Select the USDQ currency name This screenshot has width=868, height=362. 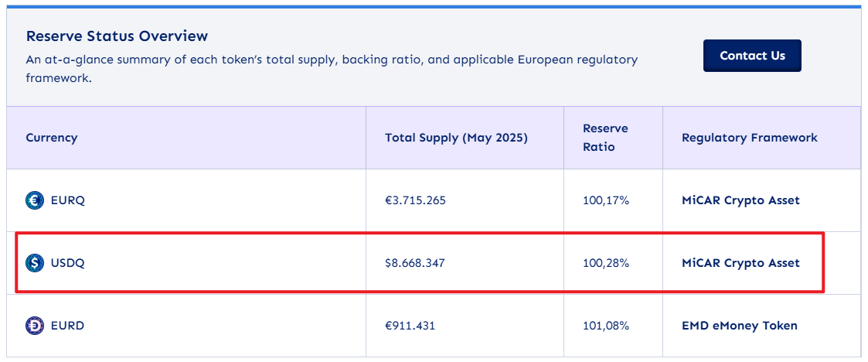coord(67,263)
